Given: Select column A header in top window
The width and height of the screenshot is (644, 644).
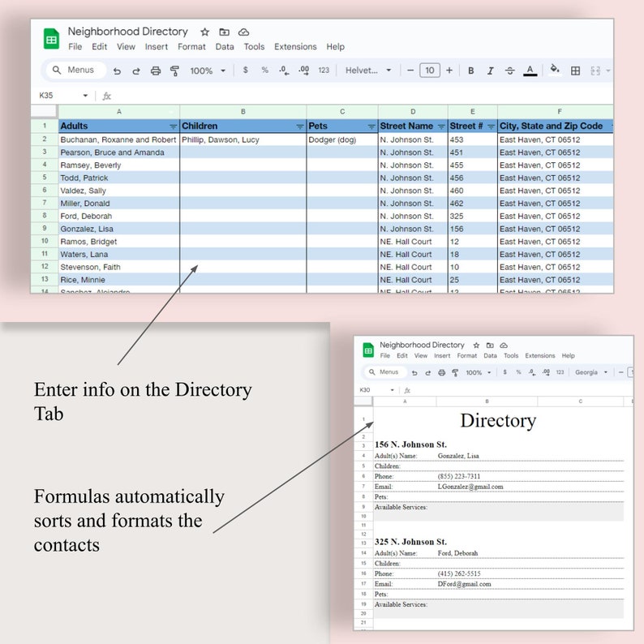Looking at the screenshot, I should [x=119, y=111].
